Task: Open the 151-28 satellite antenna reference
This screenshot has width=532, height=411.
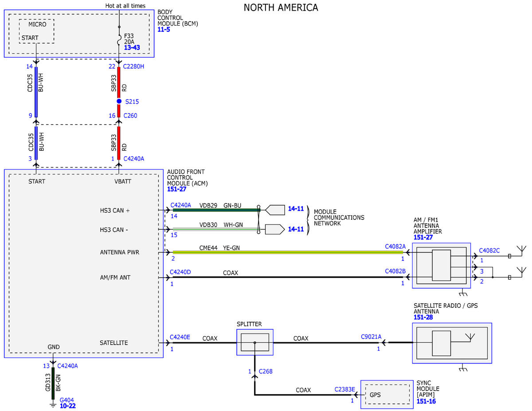Action: pos(423,317)
